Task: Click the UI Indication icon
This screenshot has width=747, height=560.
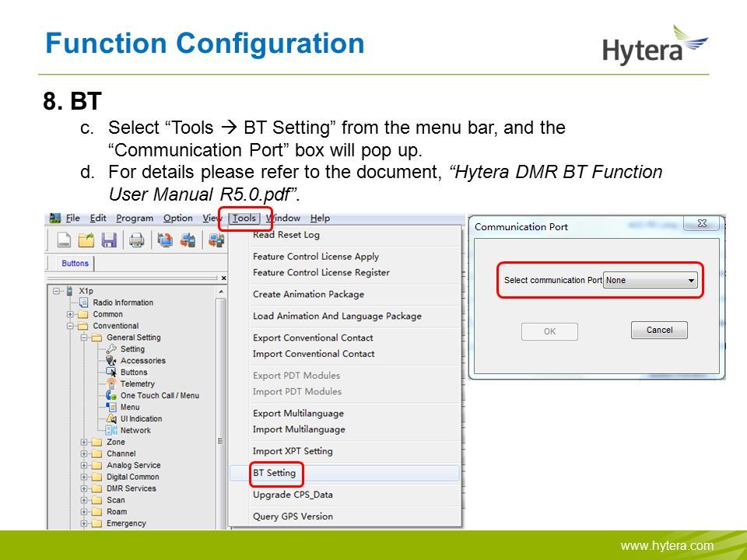Action: (111, 418)
